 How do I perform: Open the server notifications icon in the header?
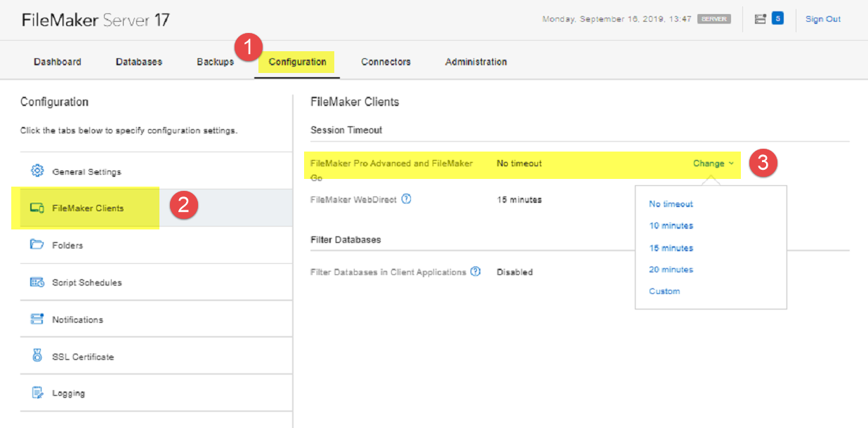click(x=760, y=19)
